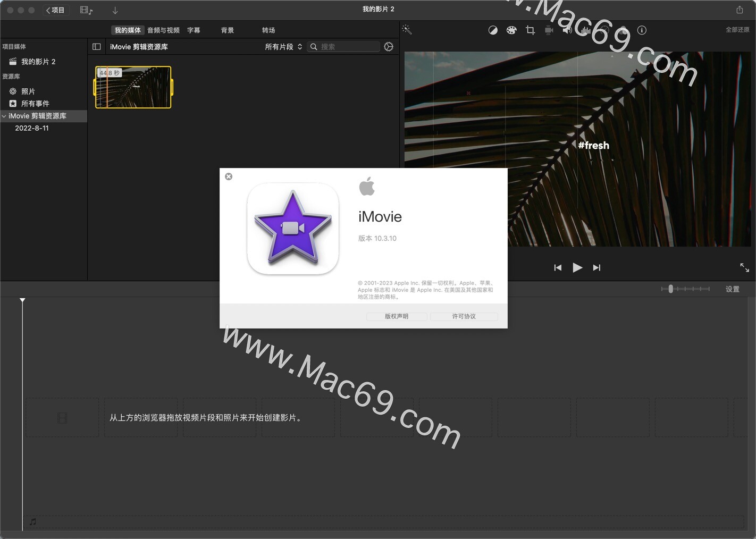756x539 pixels.
Task: Close the About iMovie dialog
Action: 229,176
